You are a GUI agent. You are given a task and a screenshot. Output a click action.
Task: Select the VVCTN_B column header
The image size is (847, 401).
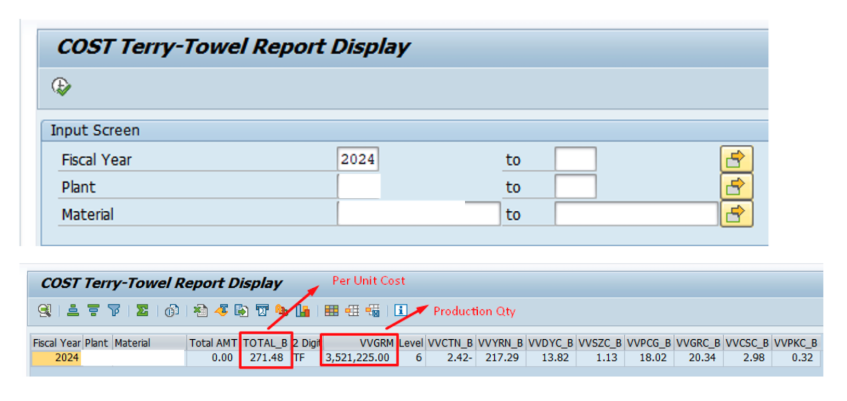[451, 343]
